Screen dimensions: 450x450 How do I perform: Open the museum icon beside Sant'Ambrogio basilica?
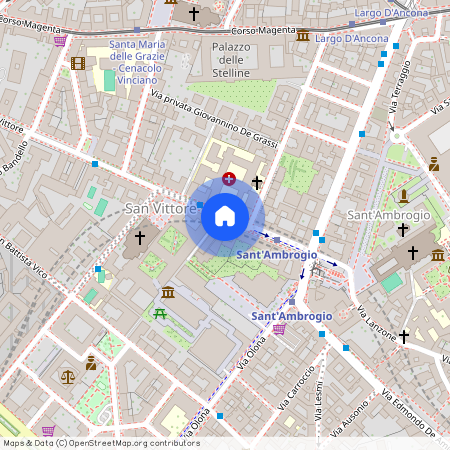[438, 255]
